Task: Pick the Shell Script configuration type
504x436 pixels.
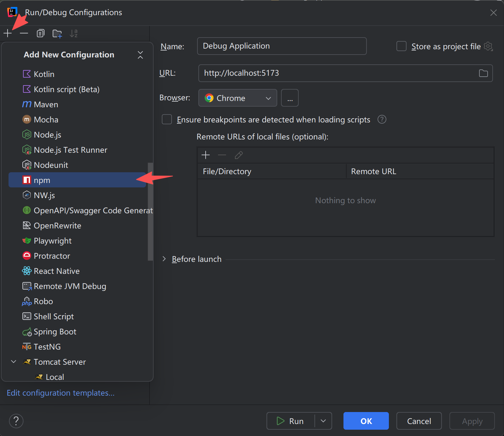Action: [77, 316]
